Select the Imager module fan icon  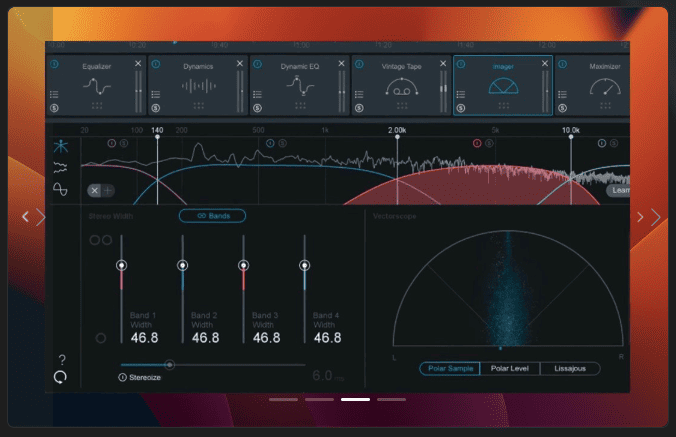coord(503,86)
